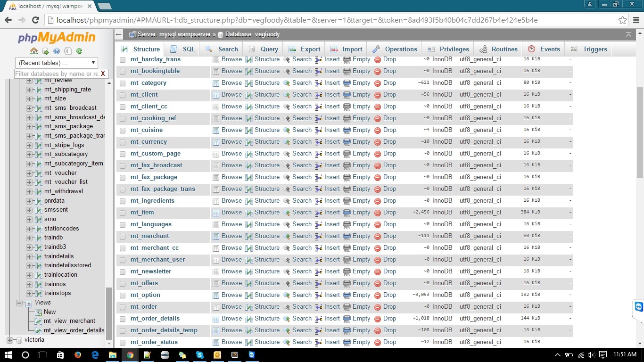Reload the browser page
Screen dimensions: 644x362
(x=35, y=20)
